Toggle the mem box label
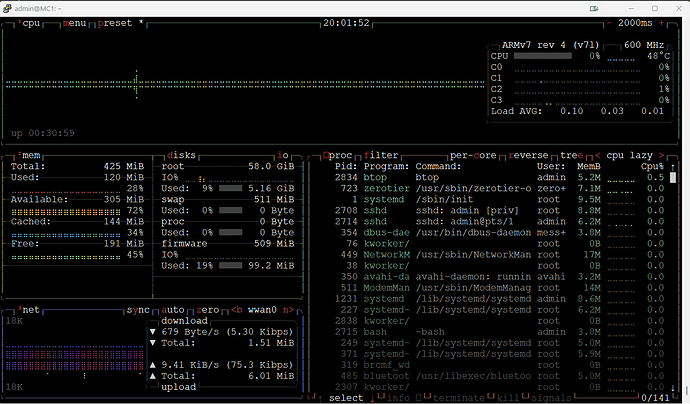Viewport: 690px width, 404px height. [x=31, y=155]
